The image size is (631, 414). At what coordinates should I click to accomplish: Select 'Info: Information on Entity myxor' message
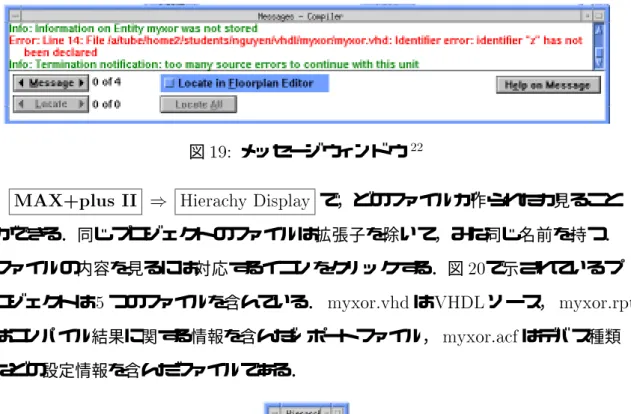(133, 29)
